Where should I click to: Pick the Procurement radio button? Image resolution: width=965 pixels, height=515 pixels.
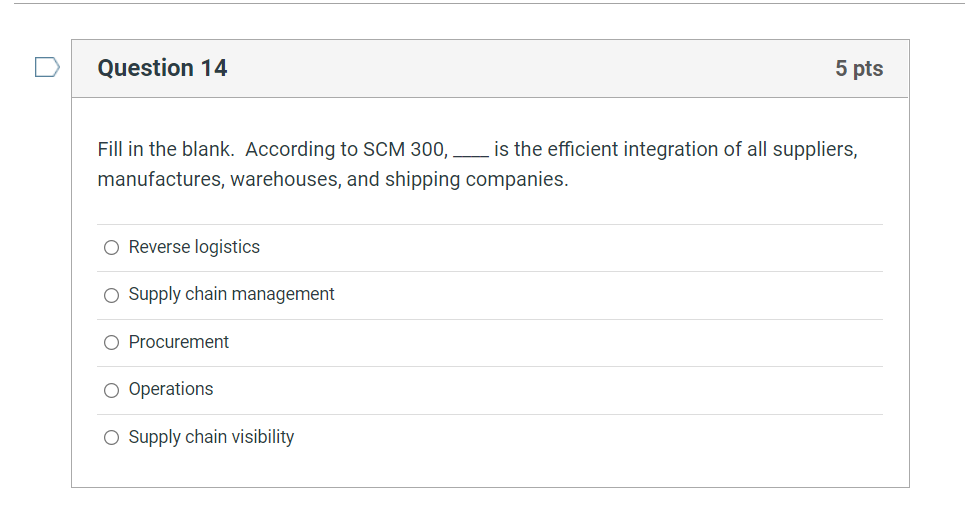pos(111,343)
